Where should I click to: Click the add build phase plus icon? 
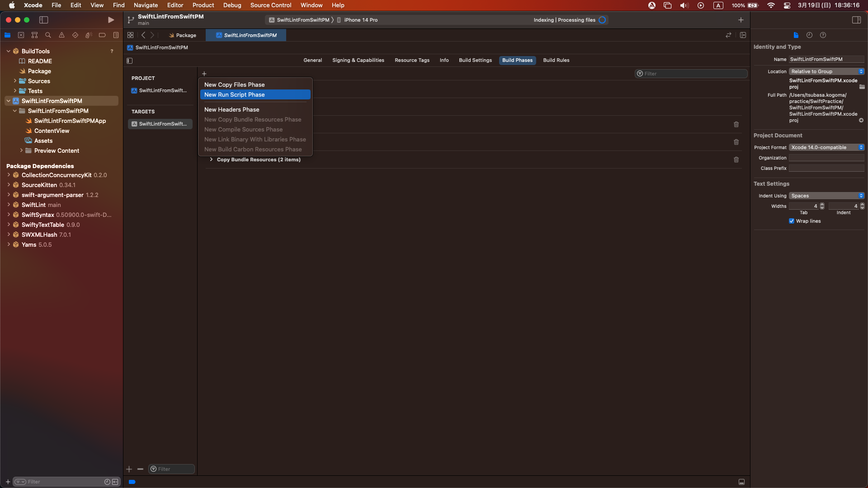[204, 74]
